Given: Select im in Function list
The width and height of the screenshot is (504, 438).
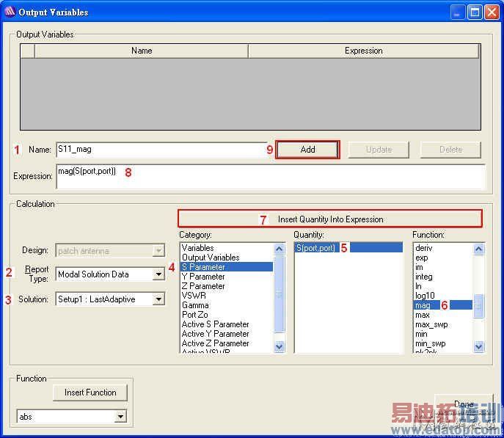Looking at the screenshot, I should [x=443, y=267].
